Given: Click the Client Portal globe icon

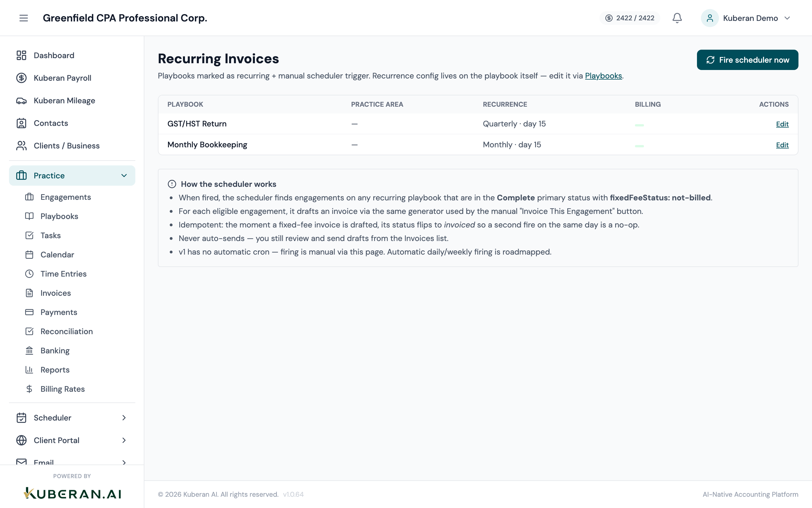Looking at the screenshot, I should (21, 440).
